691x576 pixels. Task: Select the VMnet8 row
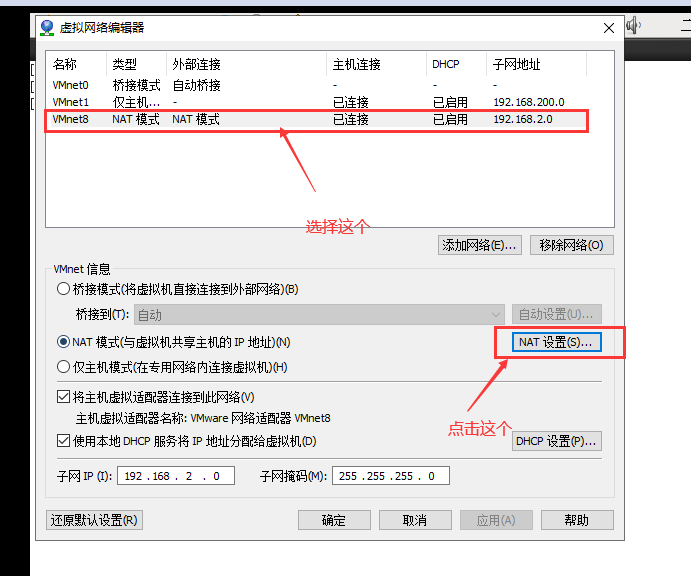[x=317, y=119]
